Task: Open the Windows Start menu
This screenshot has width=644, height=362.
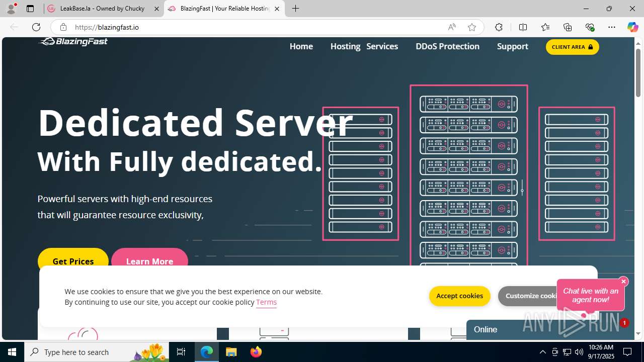Action: point(12,352)
